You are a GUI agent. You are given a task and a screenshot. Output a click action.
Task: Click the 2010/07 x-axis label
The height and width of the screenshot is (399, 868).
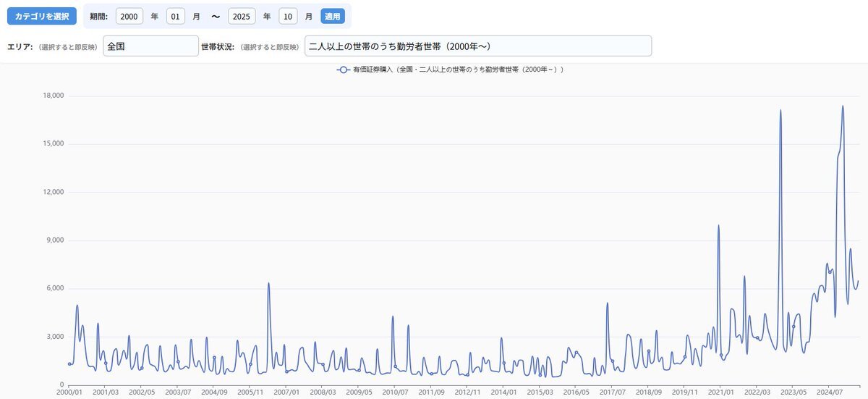coord(395,392)
